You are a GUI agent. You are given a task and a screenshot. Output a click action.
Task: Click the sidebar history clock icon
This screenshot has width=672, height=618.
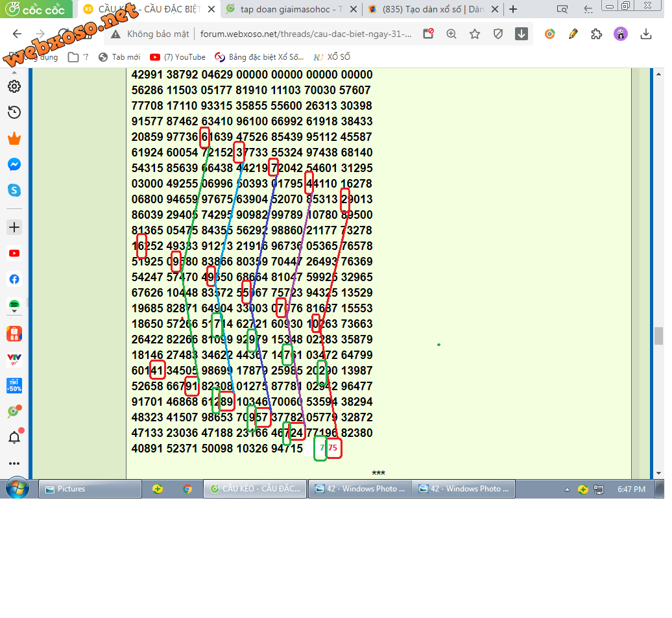14,113
